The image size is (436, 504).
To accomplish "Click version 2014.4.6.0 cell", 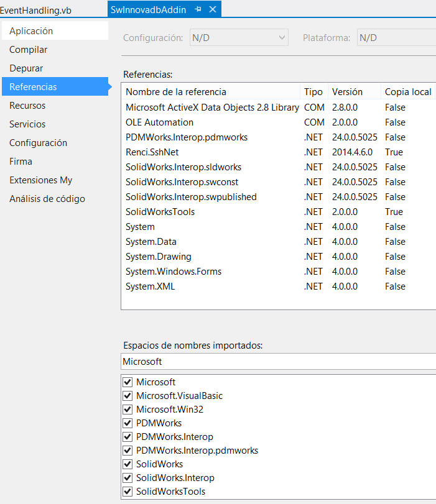I will pyautogui.click(x=352, y=152).
